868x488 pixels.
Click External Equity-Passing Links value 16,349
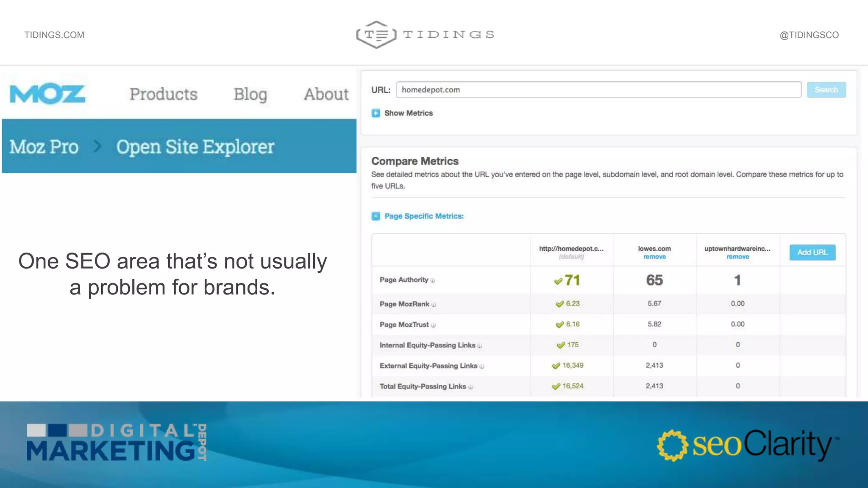pyautogui.click(x=573, y=365)
